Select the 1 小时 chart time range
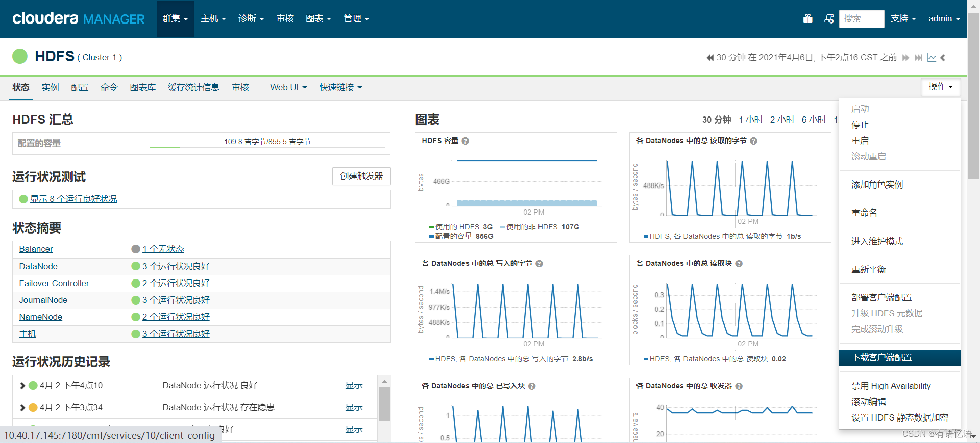Image resolution: width=980 pixels, height=443 pixels. tap(750, 120)
